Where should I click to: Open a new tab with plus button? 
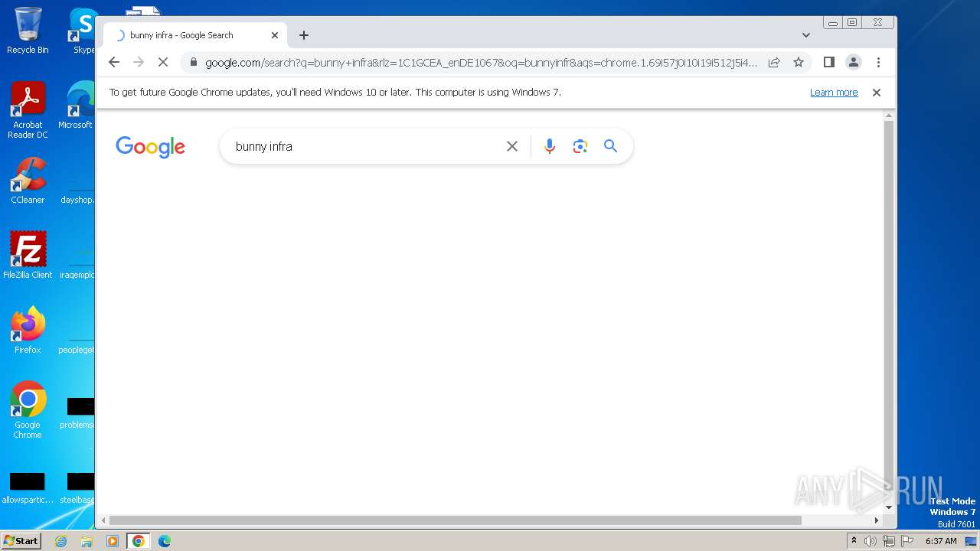coord(304,35)
